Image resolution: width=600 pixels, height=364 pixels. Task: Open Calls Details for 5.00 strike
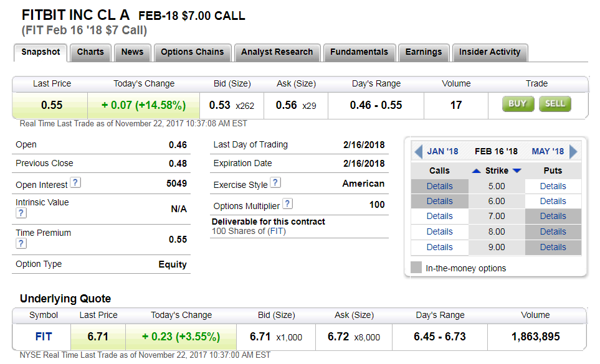click(439, 187)
